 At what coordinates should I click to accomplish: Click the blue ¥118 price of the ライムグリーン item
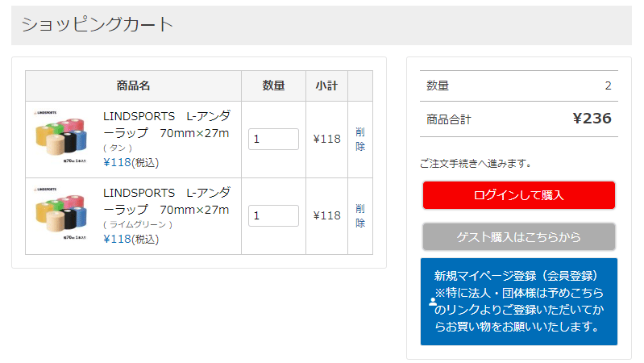click(117, 239)
